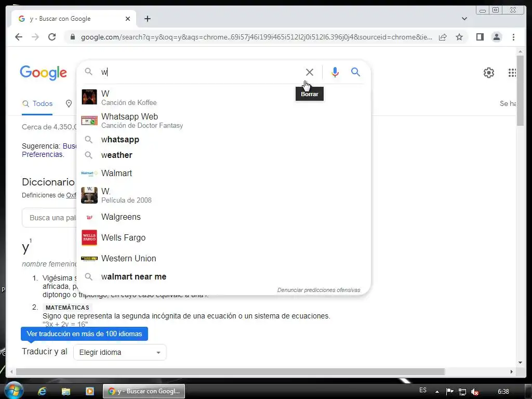Open a new tab with plus button

[x=147, y=19]
